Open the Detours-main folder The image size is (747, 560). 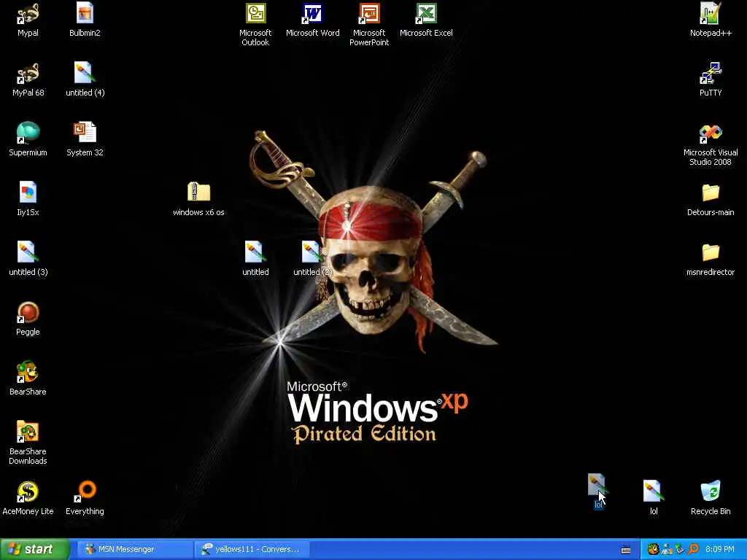[x=711, y=199]
